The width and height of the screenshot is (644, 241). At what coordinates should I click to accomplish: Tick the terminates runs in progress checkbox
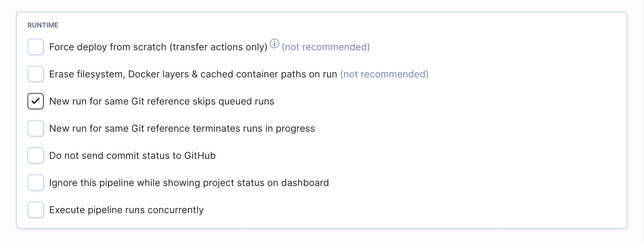tap(36, 128)
